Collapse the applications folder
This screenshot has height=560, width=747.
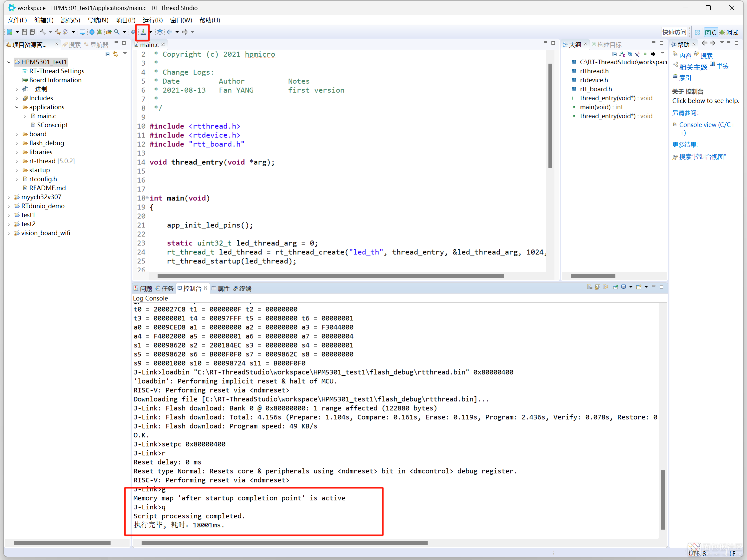tap(17, 107)
